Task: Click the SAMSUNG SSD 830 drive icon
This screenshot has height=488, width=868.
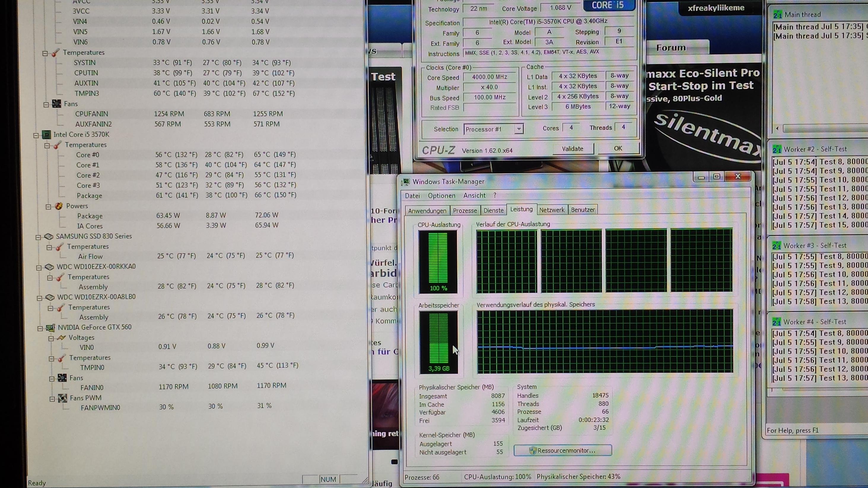Action: coord(49,237)
